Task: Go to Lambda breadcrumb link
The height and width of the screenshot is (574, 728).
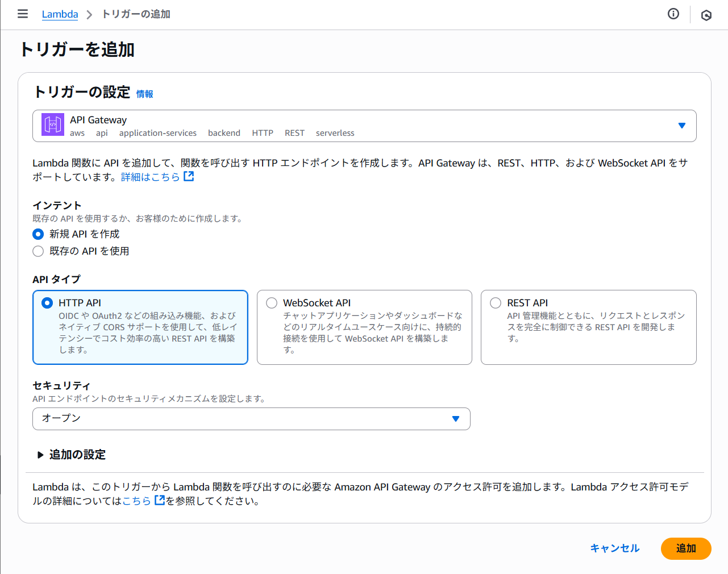Action: [60, 14]
